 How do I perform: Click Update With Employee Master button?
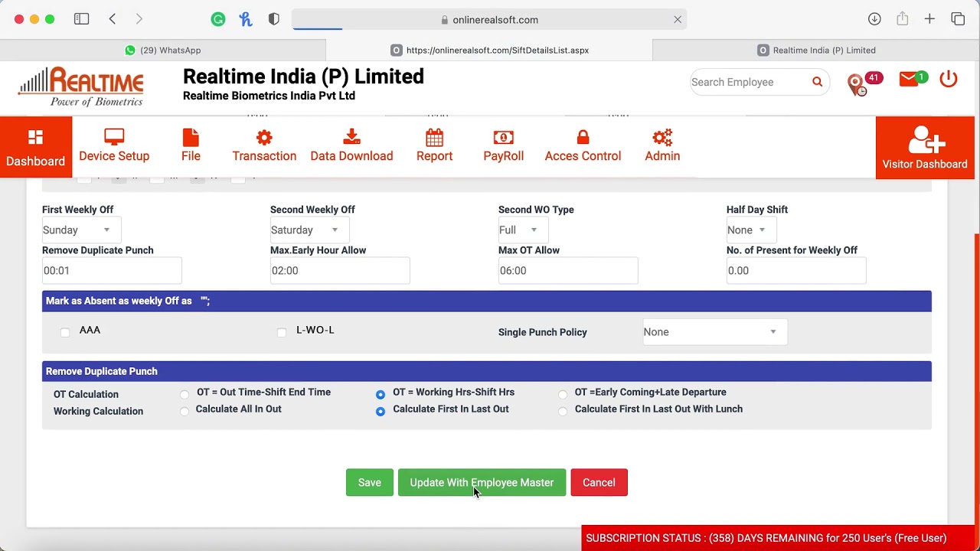(x=482, y=482)
